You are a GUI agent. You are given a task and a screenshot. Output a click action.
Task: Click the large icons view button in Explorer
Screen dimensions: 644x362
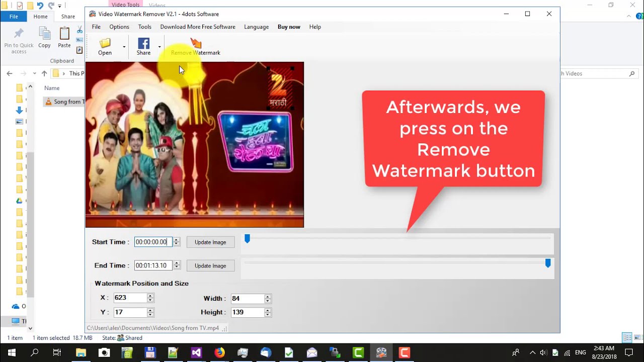tap(636, 337)
